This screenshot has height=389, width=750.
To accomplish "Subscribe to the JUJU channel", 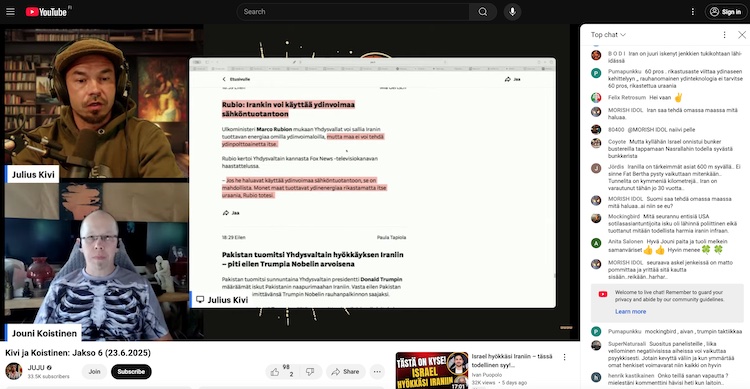I will coord(131,371).
